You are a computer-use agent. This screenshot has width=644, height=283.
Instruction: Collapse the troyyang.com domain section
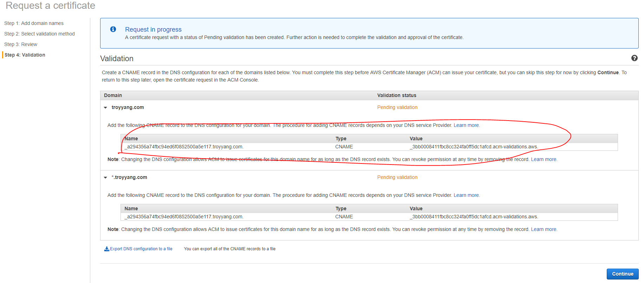[105, 108]
